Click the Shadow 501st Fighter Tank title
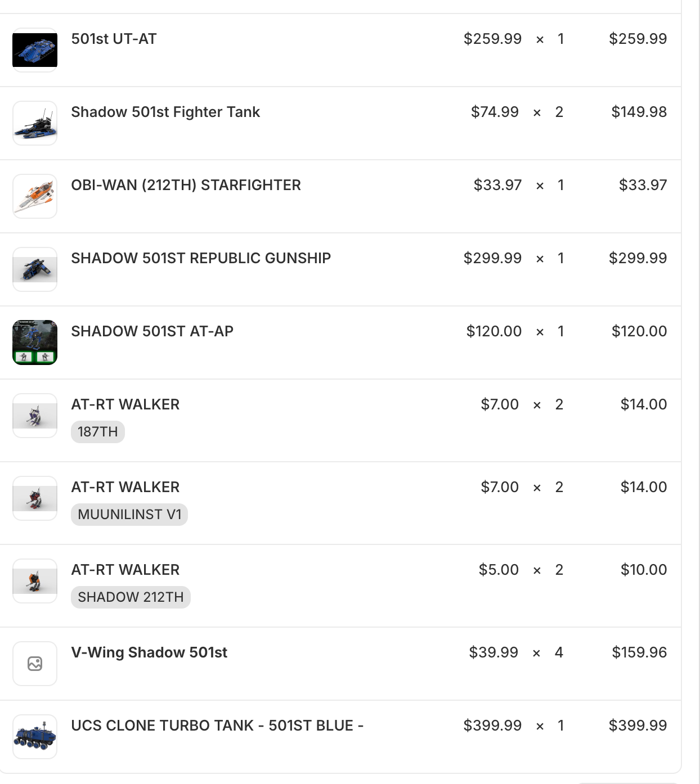 click(165, 112)
